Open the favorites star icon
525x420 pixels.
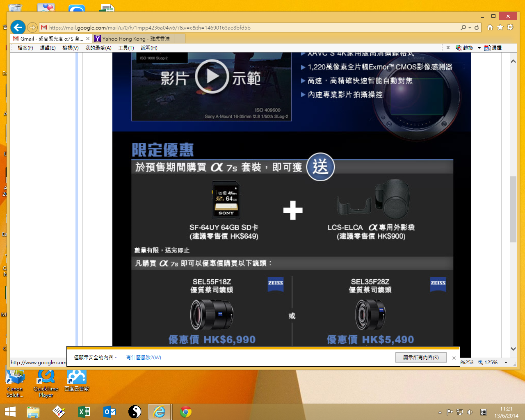coord(500,27)
